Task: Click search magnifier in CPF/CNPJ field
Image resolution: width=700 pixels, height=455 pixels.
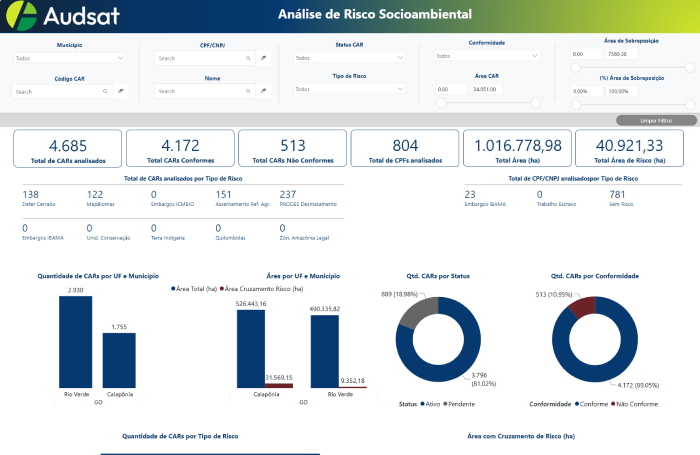Action: [248, 58]
